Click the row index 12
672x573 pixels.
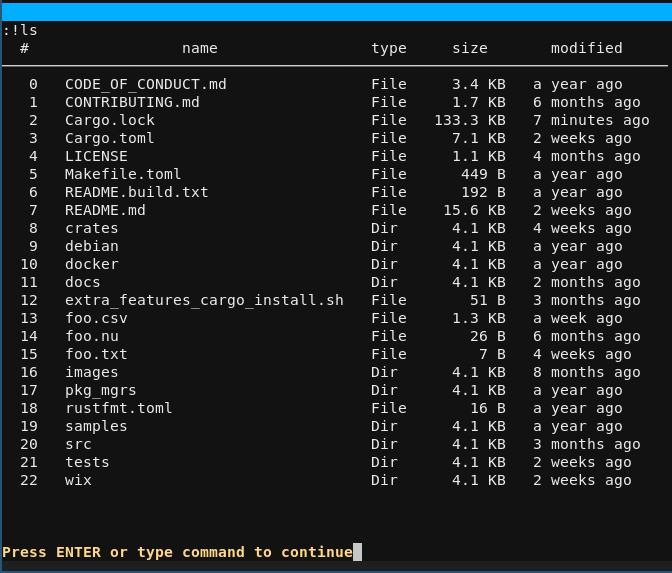point(29,300)
